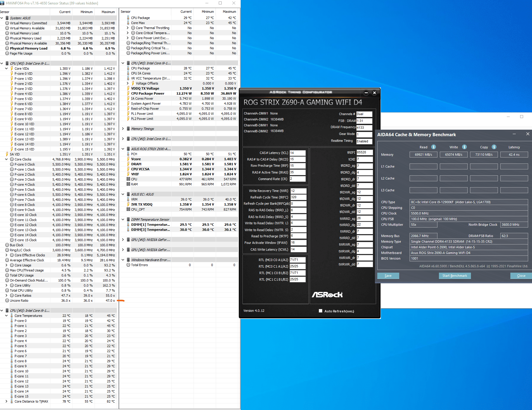532x410 pixels.
Task: Click the DRAM Frequency field showing 4133
Action: [x=364, y=128]
